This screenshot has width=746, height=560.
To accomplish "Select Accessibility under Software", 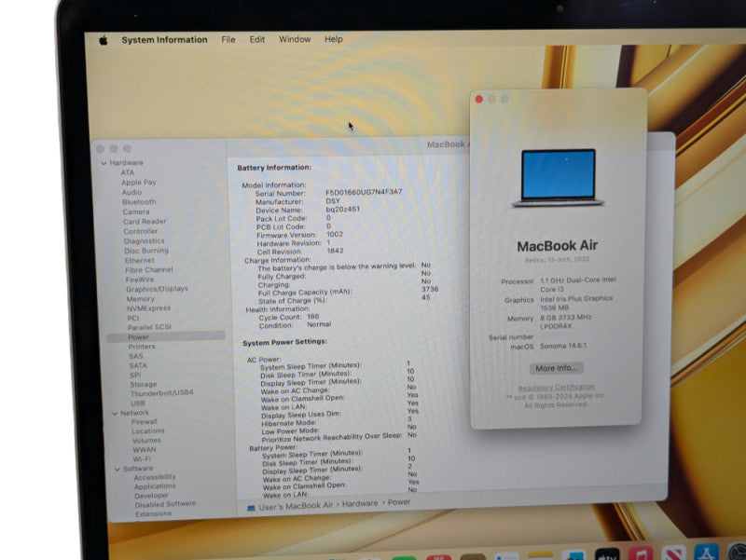I will [x=155, y=477].
